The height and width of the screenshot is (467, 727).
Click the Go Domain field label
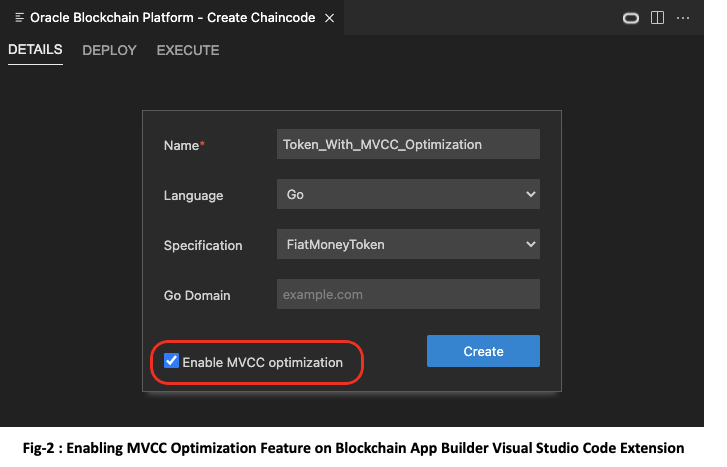pyautogui.click(x=197, y=295)
